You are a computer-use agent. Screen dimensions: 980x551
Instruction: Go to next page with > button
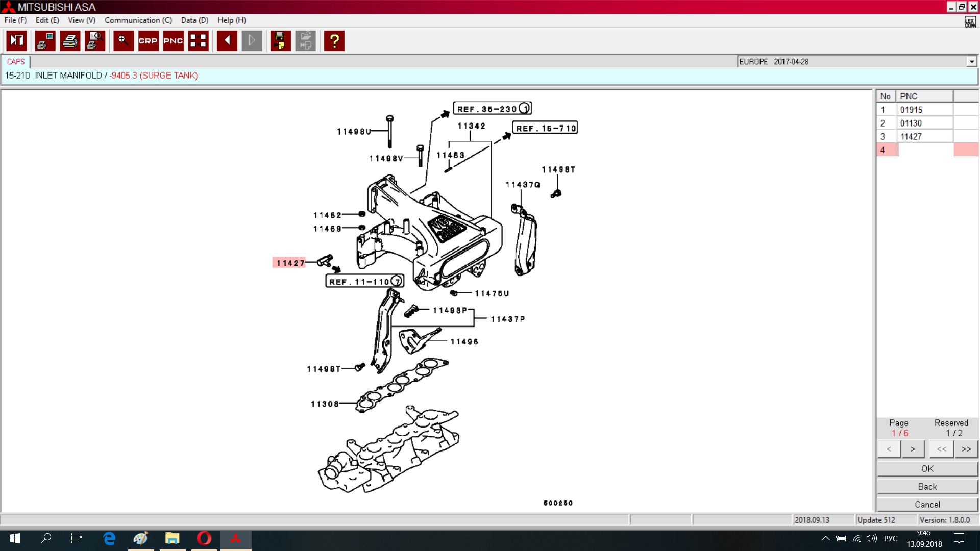913,449
